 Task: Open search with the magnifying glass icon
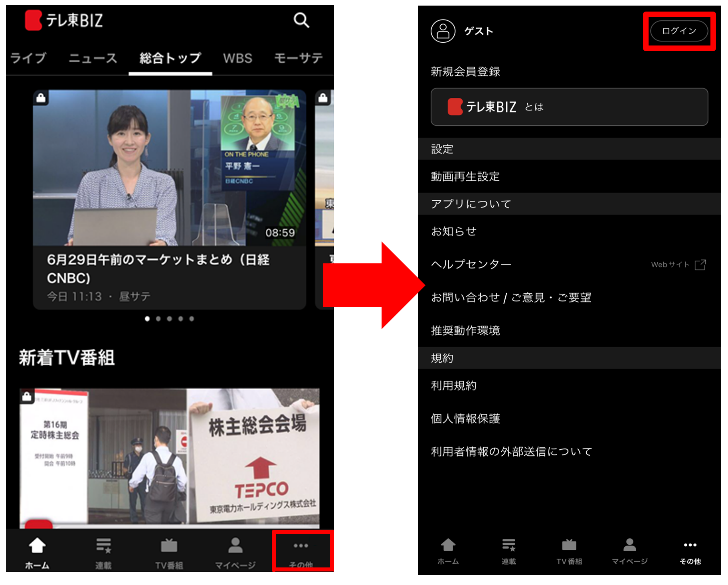coord(301,20)
